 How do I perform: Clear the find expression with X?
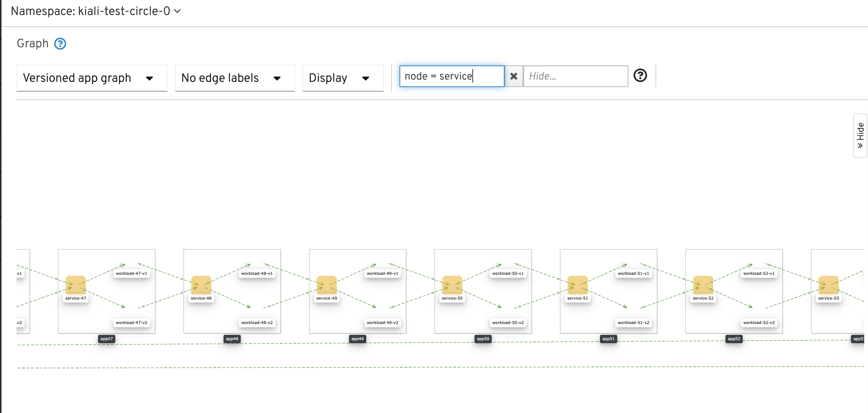coord(514,76)
